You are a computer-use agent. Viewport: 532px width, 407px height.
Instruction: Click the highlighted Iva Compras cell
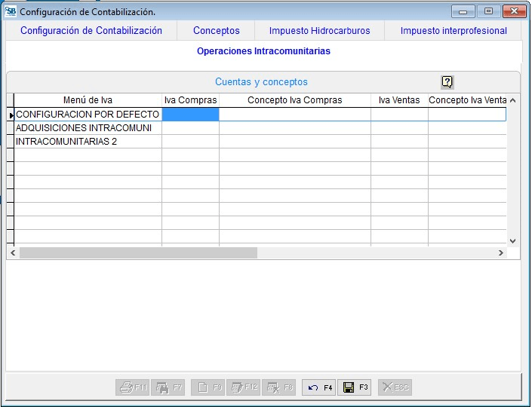pyautogui.click(x=190, y=115)
